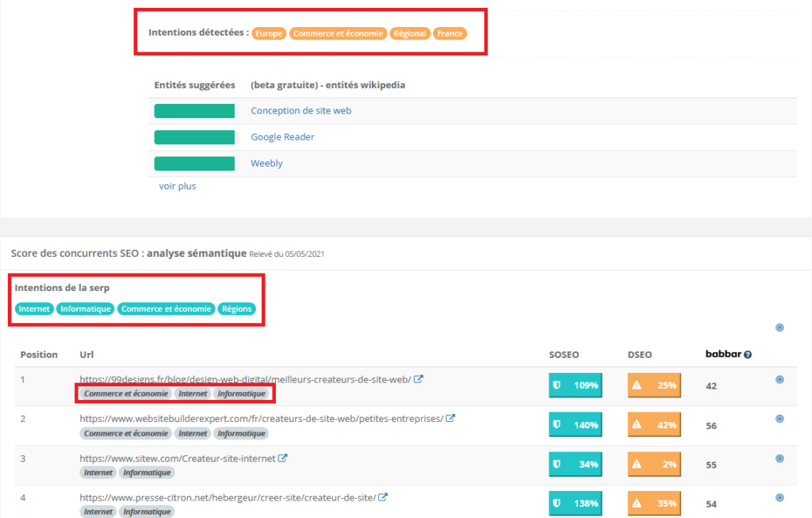Sort by the SOSEO column header
812x518 pixels.
coord(565,355)
